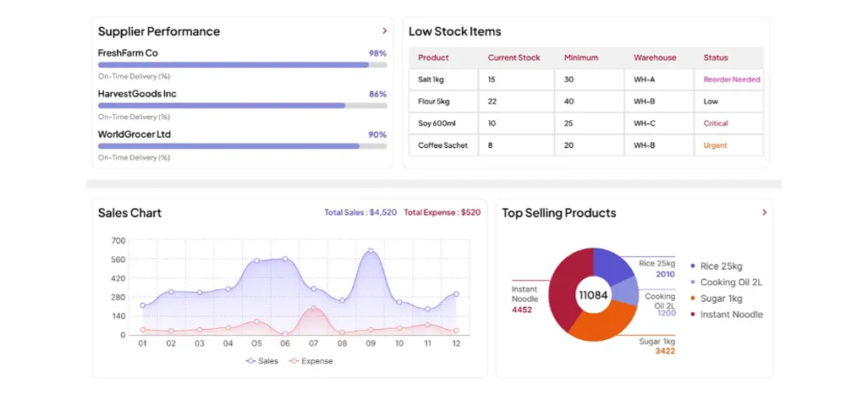Click HarvestGoods Inc 86% value

click(377, 94)
